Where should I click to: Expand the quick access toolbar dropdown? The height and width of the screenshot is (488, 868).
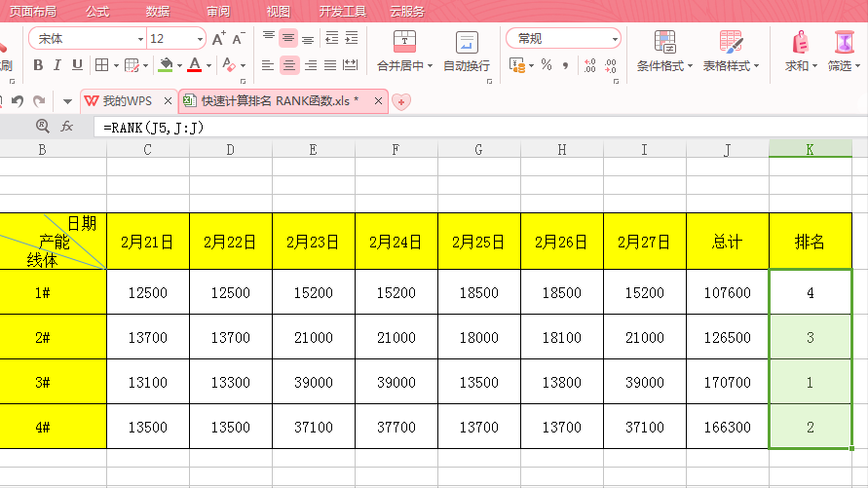coord(67,101)
